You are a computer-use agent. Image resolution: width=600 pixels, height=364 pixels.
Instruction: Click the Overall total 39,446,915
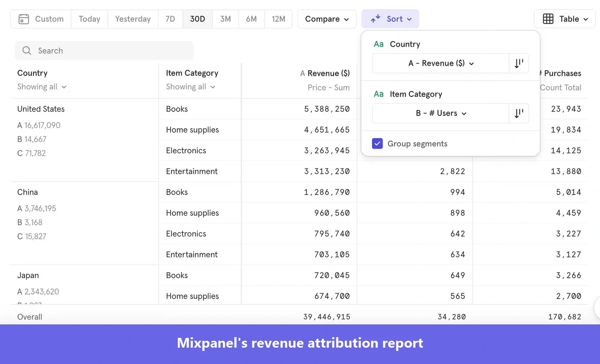327,317
